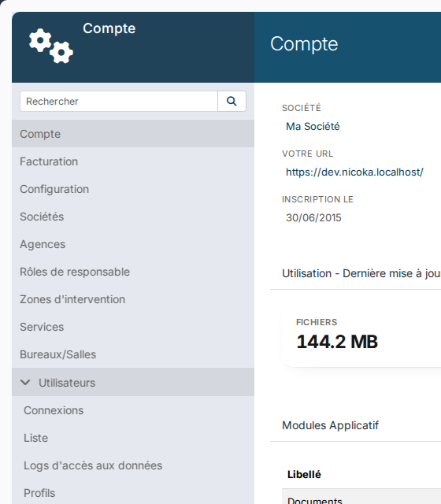Click the magnifier search button

click(232, 102)
